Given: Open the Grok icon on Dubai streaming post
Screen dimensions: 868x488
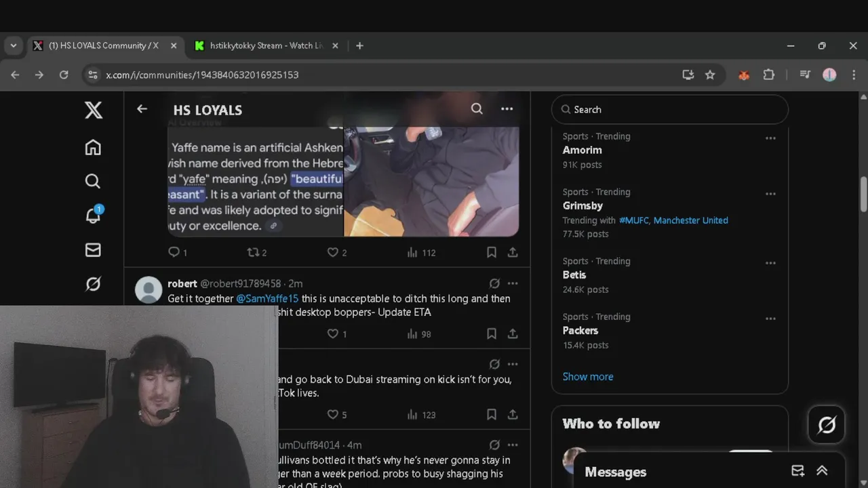Looking at the screenshot, I should click(x=494, y=364).
